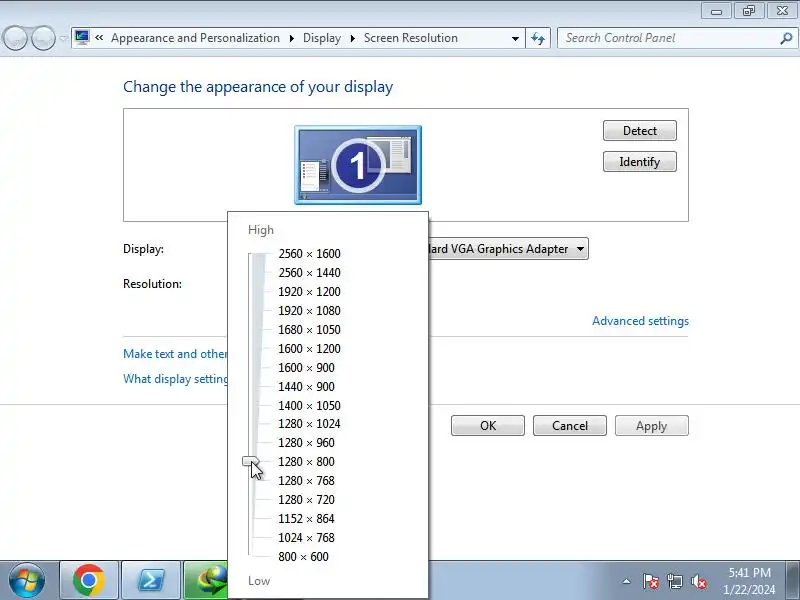Select 1600 × 900 on slider
This screenshot has width=800, height=600.
[306, 368]
